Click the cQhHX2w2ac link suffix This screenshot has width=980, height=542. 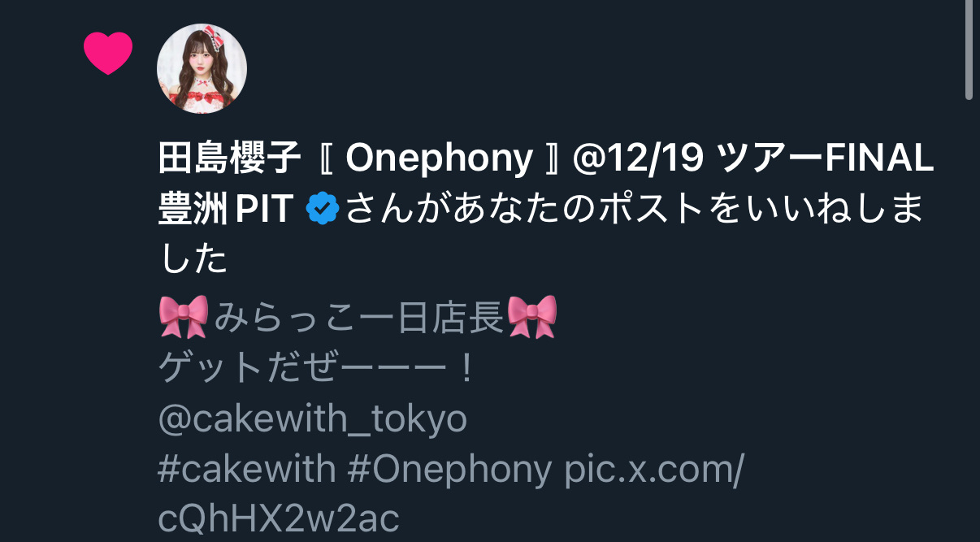coord(279,520)
